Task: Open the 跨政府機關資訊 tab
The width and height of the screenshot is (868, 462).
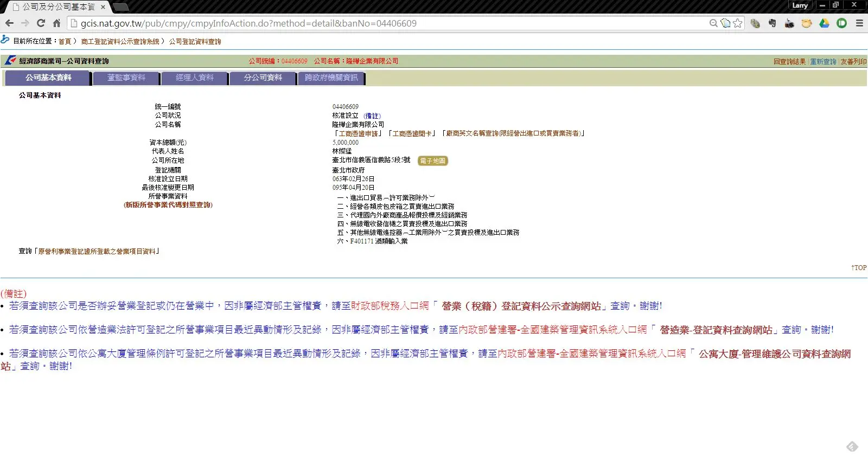Action: (331, 78)
